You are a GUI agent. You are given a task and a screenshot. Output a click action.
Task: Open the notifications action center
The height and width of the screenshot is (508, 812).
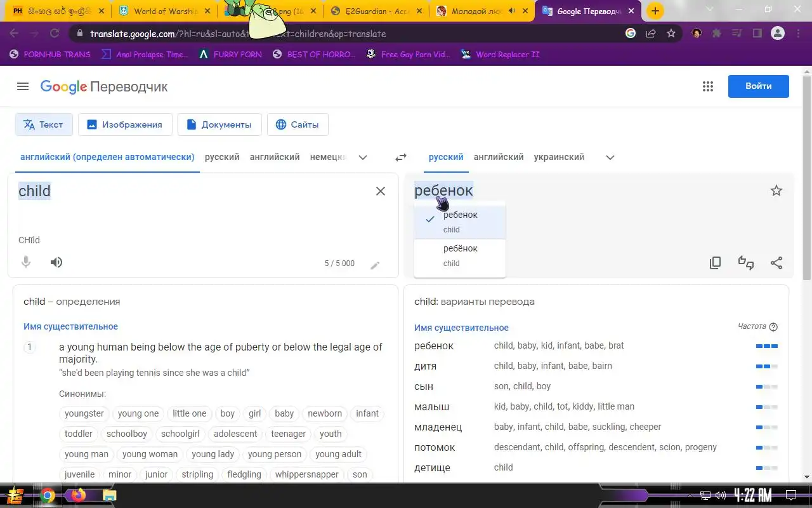[x=791, y=495]
